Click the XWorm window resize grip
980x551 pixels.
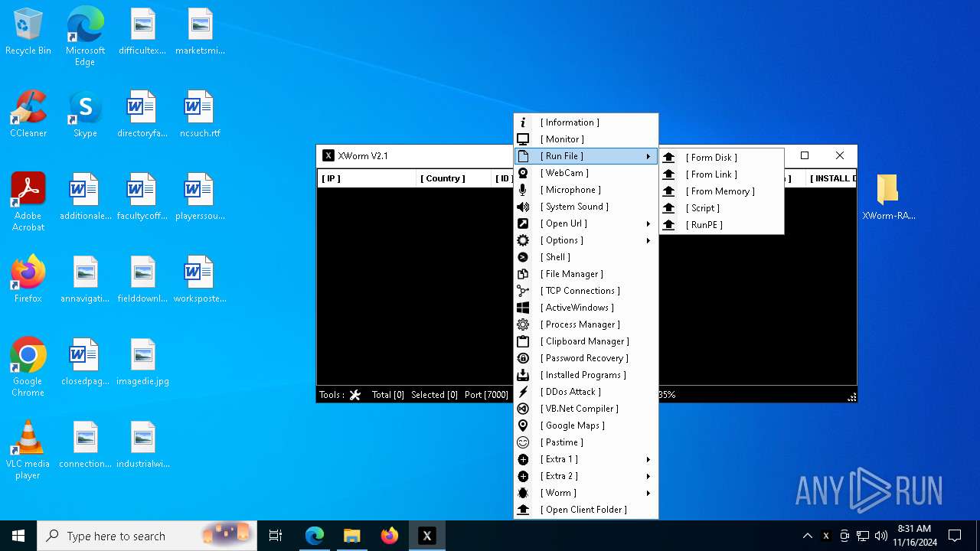(851, 397)
